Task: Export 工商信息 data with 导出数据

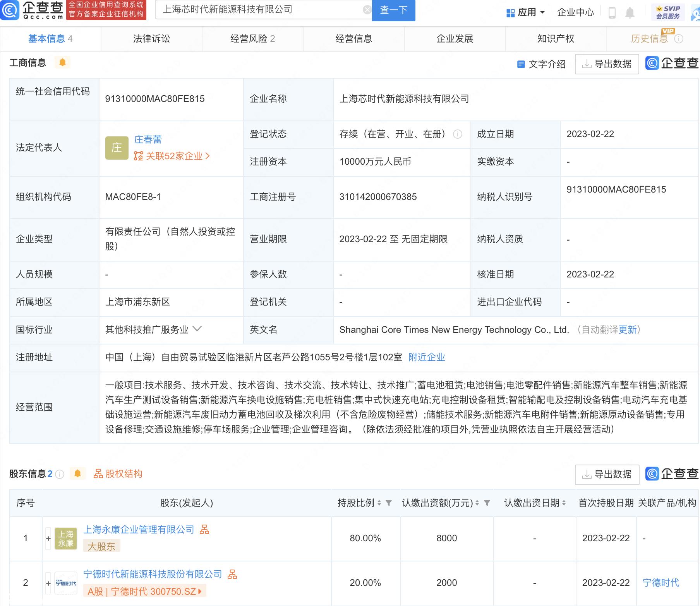Action: pyautogui.click(x=607, y=64)
